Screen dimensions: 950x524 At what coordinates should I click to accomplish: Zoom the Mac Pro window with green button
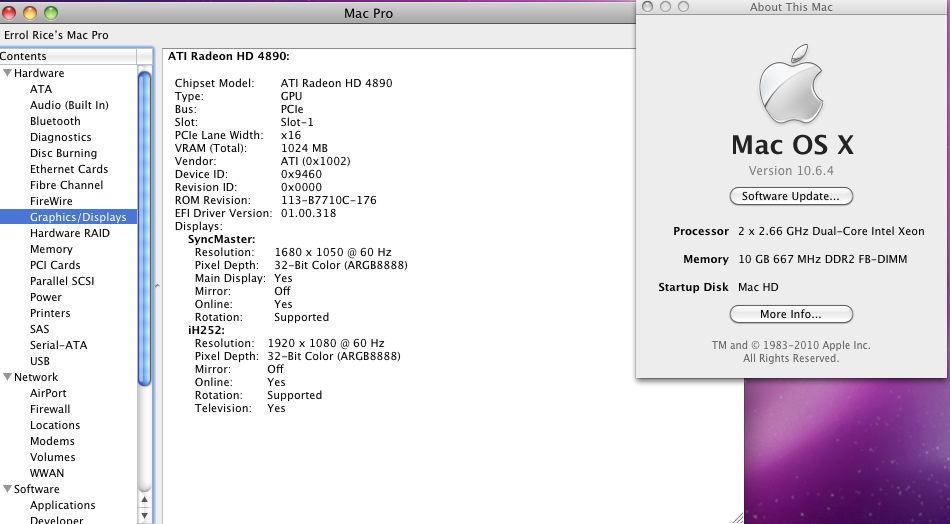pos(51,13)
